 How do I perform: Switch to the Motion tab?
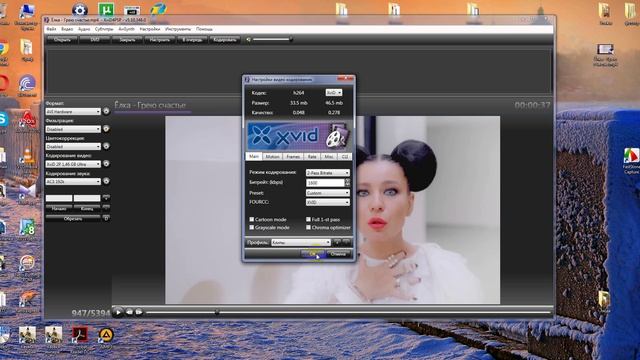(x=272, y=157)
